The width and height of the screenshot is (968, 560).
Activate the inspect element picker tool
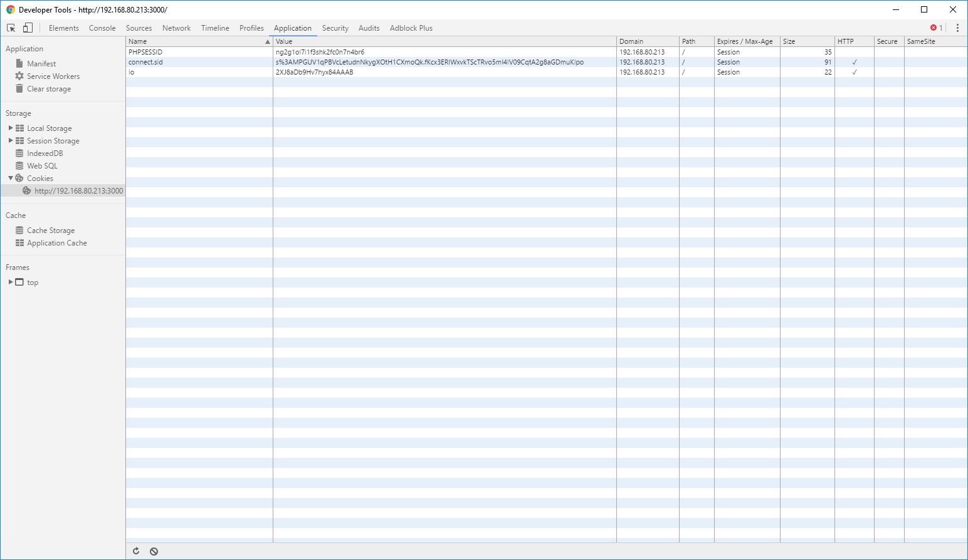pyautogui.click(x=11, y=28)
